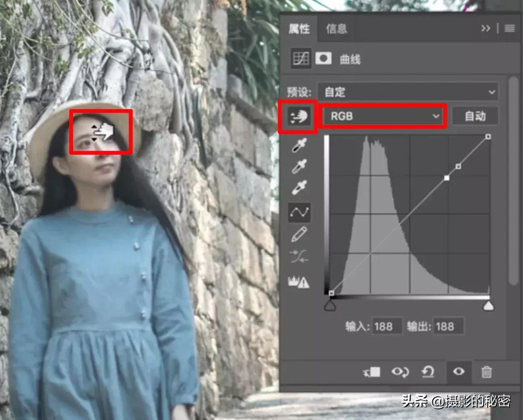The image size is (523, 420).
Task: Select edit points to modify curve tool
Action: 299,212
